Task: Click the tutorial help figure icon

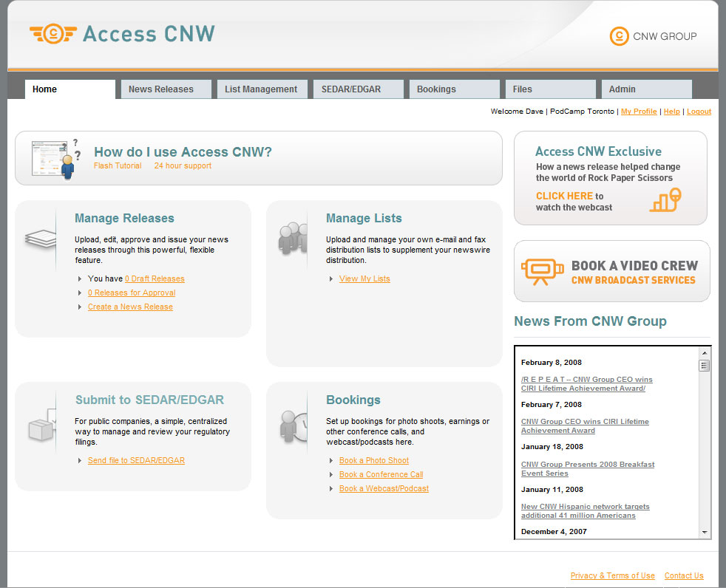Action: point(56,159)
